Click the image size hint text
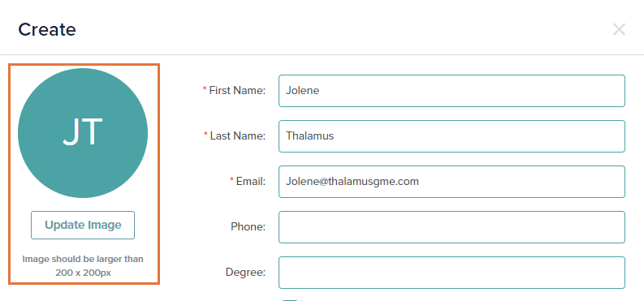Viewport: 644px width, 301px height. pos(83,266)
